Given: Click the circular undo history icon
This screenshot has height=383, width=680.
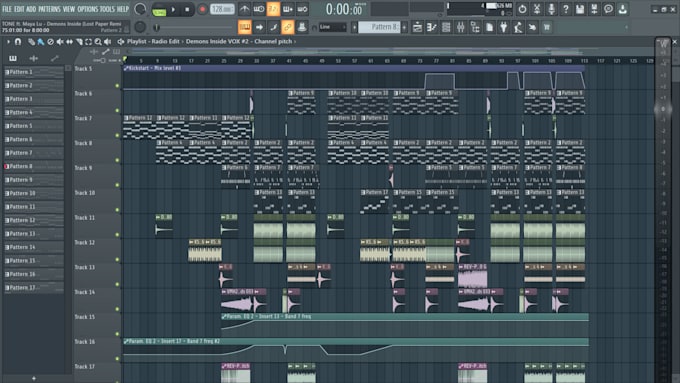Looking at the screenshot, I should pos(522,9).
